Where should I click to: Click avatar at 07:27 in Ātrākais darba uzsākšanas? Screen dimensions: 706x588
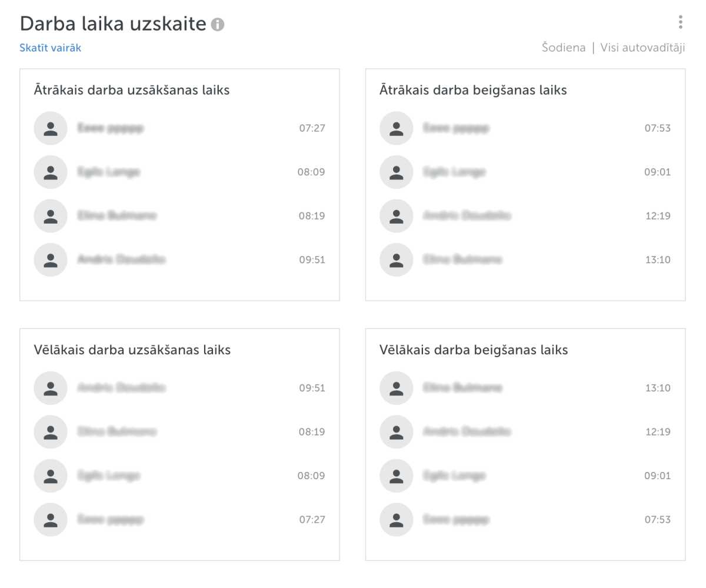(x=51, y=128)
